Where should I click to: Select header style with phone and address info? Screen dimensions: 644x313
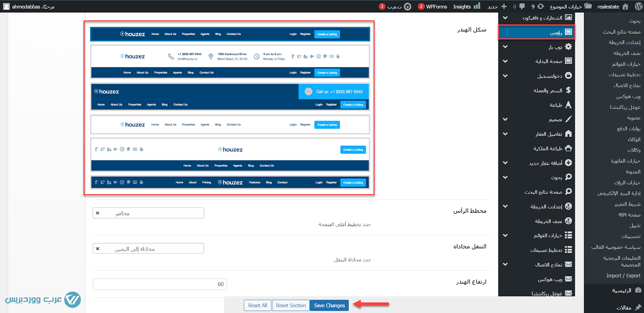230,62
